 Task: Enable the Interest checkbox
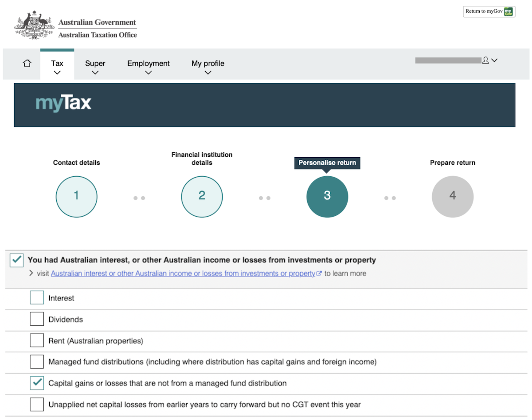coord(37,297)
